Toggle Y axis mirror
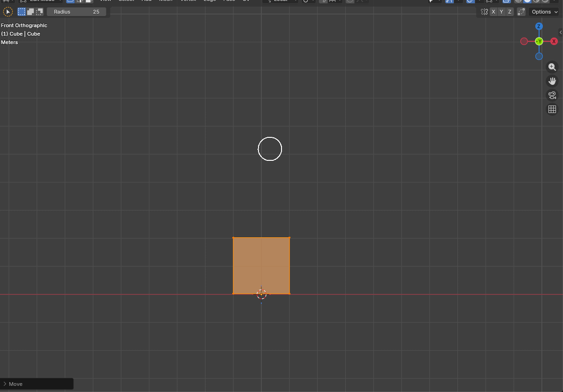 502,12
